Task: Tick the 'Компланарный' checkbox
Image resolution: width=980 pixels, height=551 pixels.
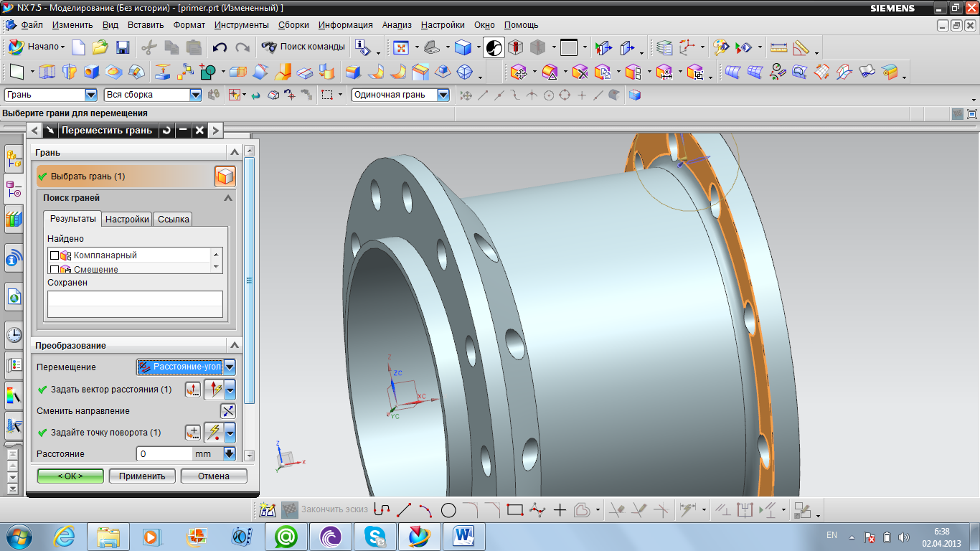Action: [x=55, y=255]
